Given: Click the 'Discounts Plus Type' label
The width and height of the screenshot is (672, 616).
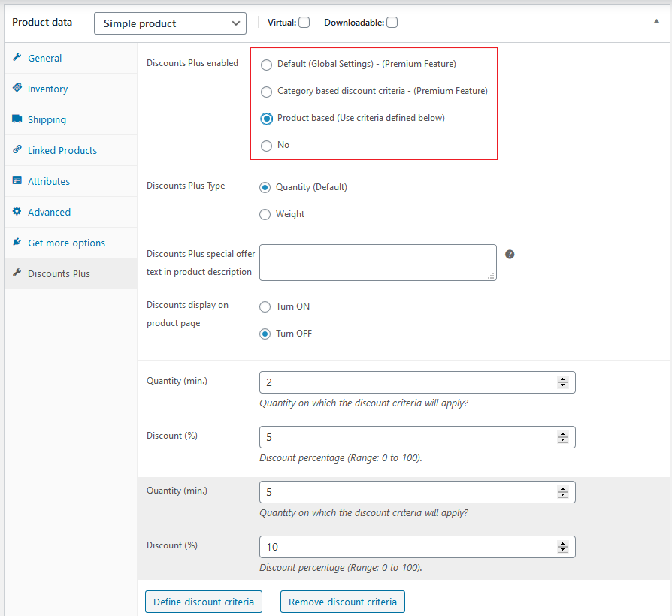Looking at the screenshot, I should (x=186, y=186).
